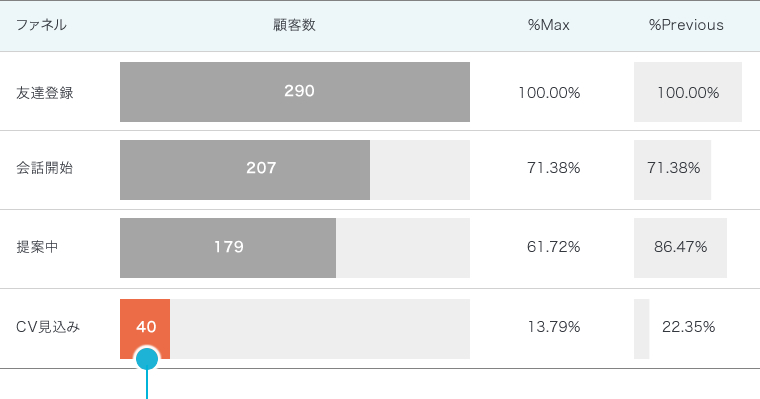Select the CV見込み funnel row label

48,327
